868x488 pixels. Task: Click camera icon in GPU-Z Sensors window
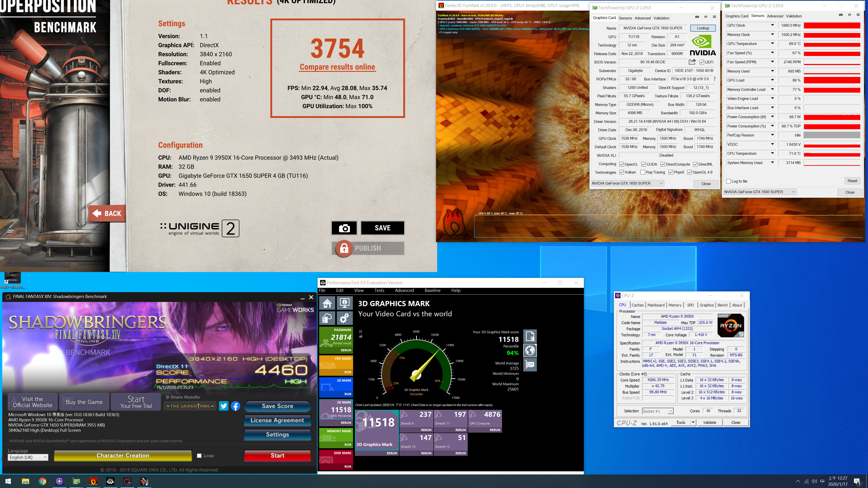(x=841, y=15)
